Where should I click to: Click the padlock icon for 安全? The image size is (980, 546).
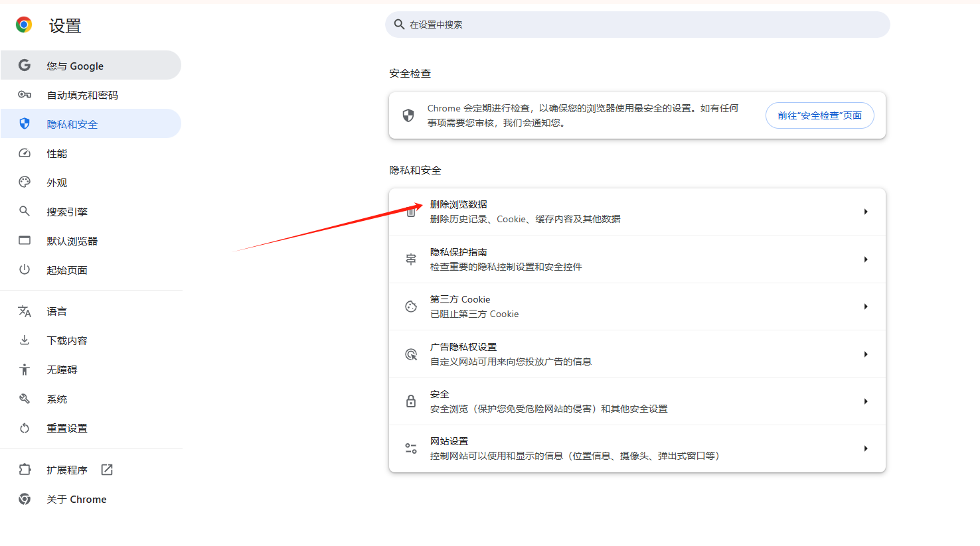coord(411,401)
